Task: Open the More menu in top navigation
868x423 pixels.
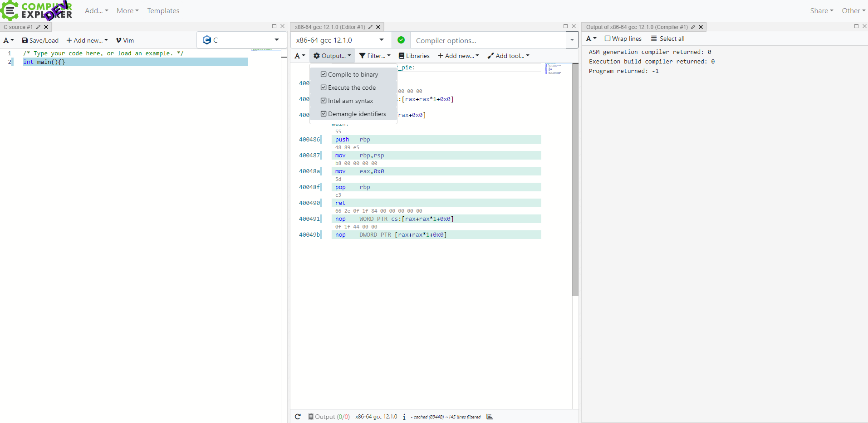Action: [127, 10]
